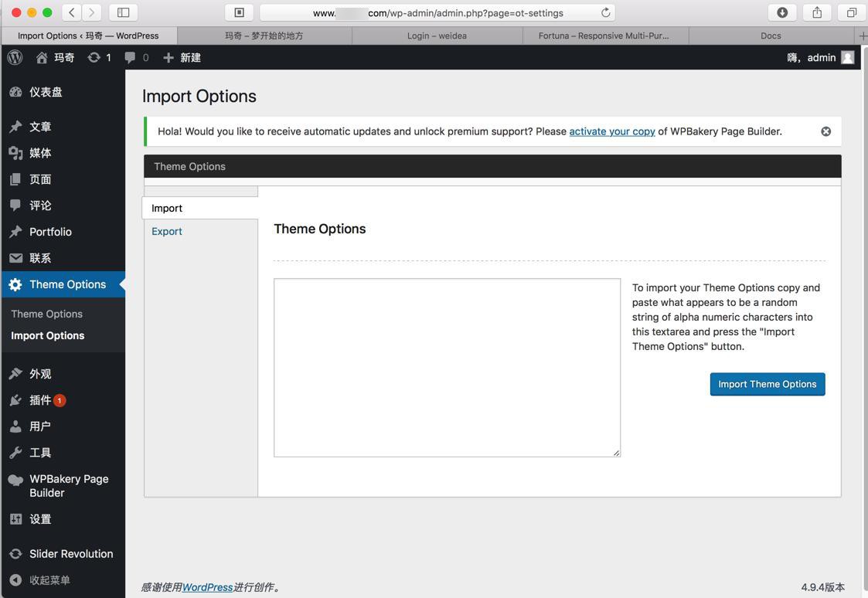This screenshot has width=868, height=598.
Task: Open the admin avatar icon
Action: 848,57
